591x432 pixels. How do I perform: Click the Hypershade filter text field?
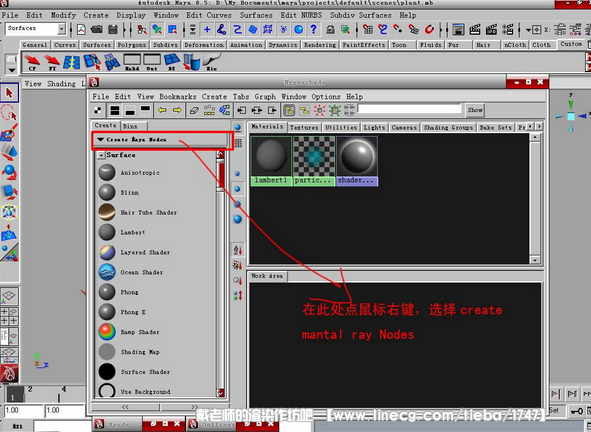click(410, 109)
